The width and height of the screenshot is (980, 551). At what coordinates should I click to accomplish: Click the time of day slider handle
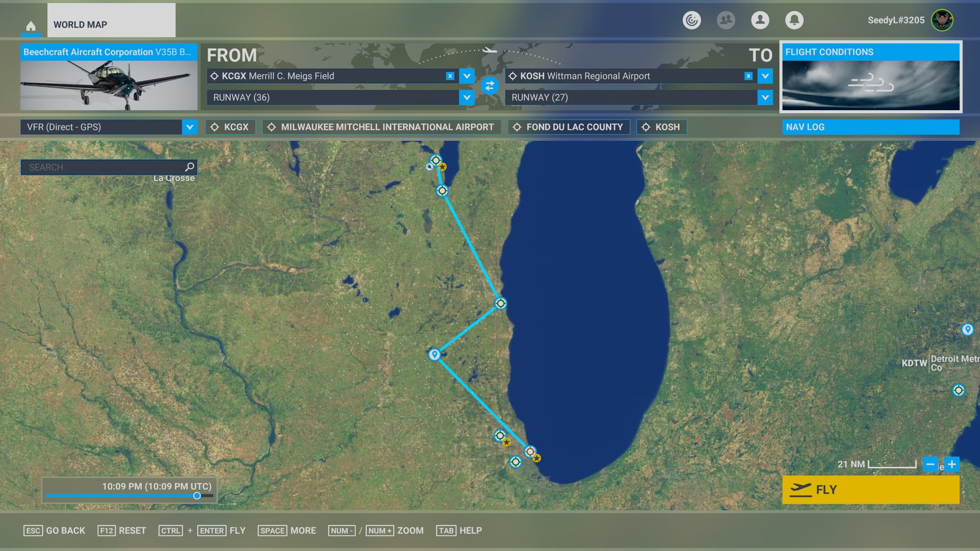pos(197,495)
